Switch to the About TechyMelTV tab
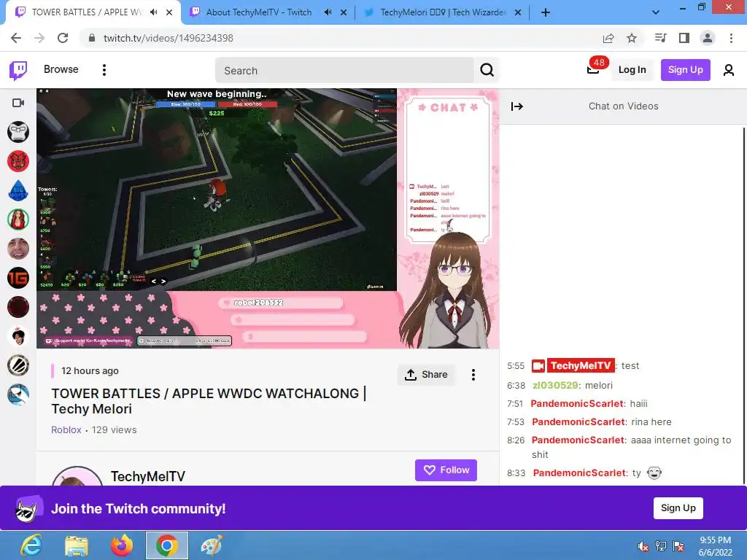 point(259,12)
